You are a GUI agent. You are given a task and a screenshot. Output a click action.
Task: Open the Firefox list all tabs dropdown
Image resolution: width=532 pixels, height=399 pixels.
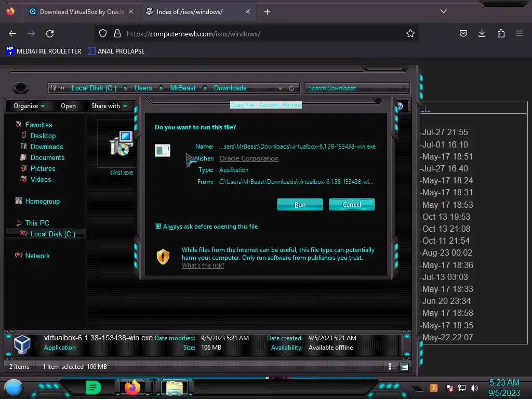(444, 11)
